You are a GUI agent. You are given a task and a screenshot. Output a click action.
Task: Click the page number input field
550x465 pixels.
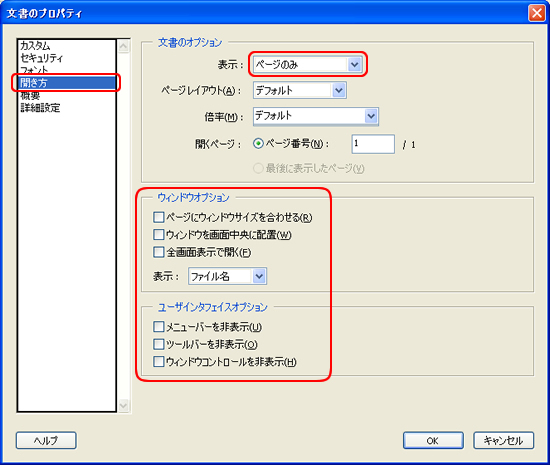373,144
